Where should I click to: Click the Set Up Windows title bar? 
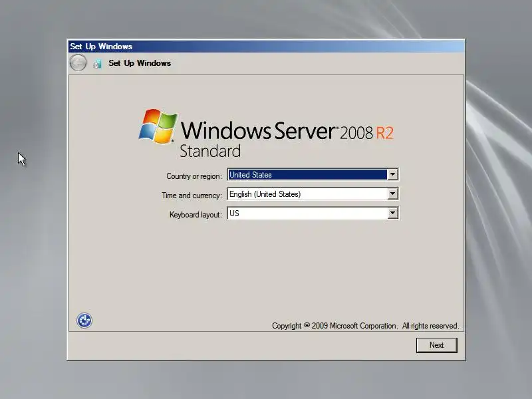click(267, 46)
